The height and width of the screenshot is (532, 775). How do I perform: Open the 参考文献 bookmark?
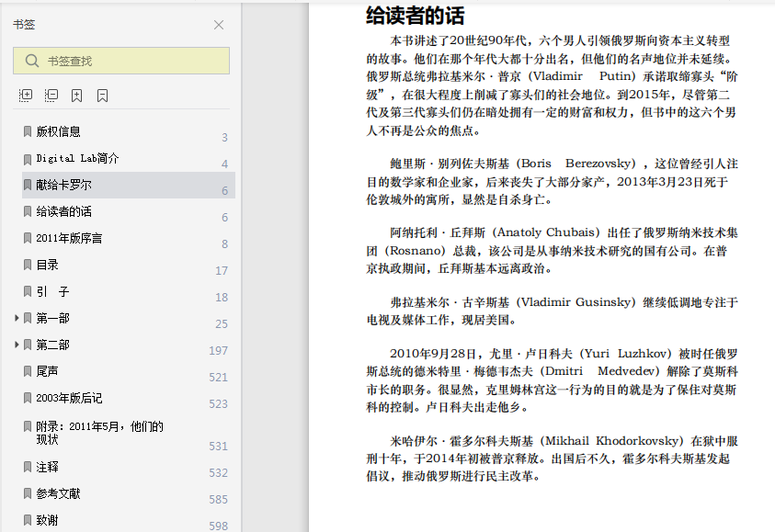pos(58,493)
